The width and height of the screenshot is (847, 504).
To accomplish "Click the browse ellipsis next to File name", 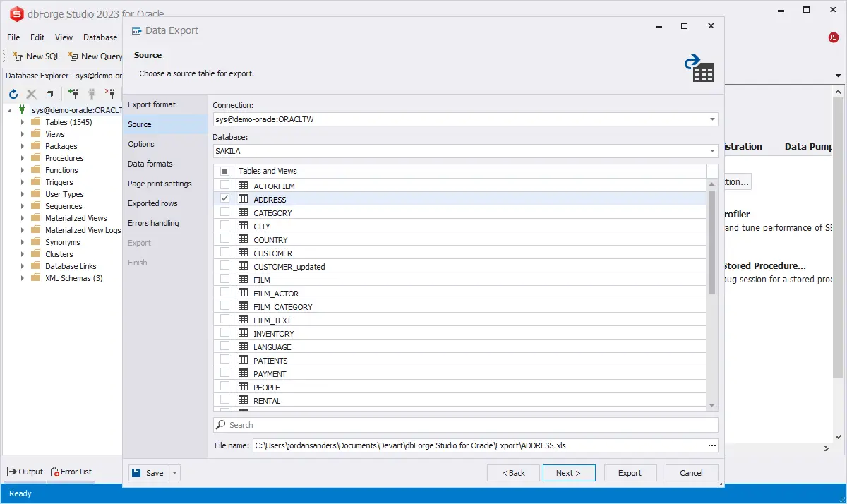I will [x=711, y=445].
